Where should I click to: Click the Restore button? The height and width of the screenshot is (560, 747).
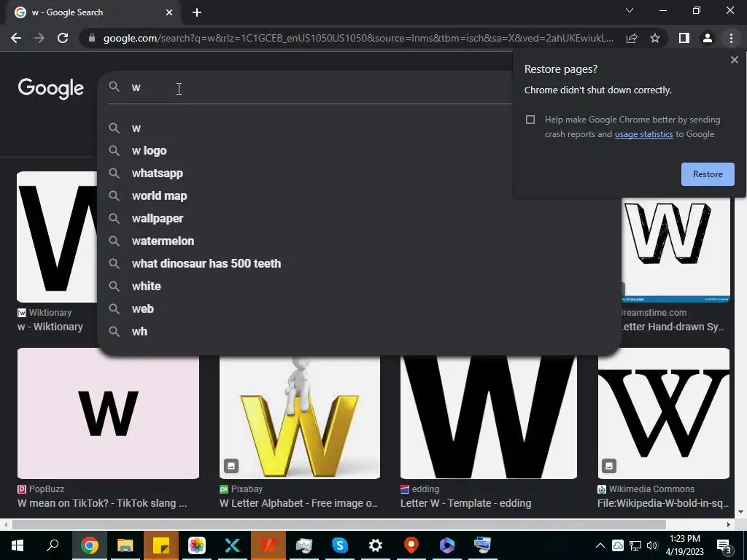[708, 174]
